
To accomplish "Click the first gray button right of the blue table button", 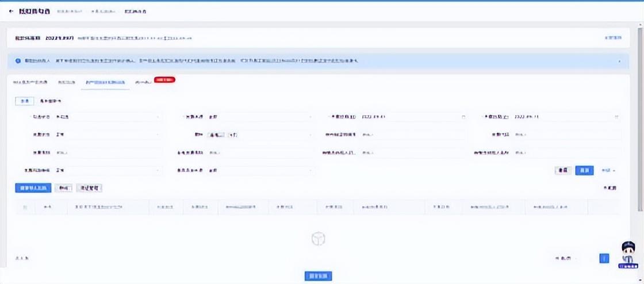I will pos(63,188).
